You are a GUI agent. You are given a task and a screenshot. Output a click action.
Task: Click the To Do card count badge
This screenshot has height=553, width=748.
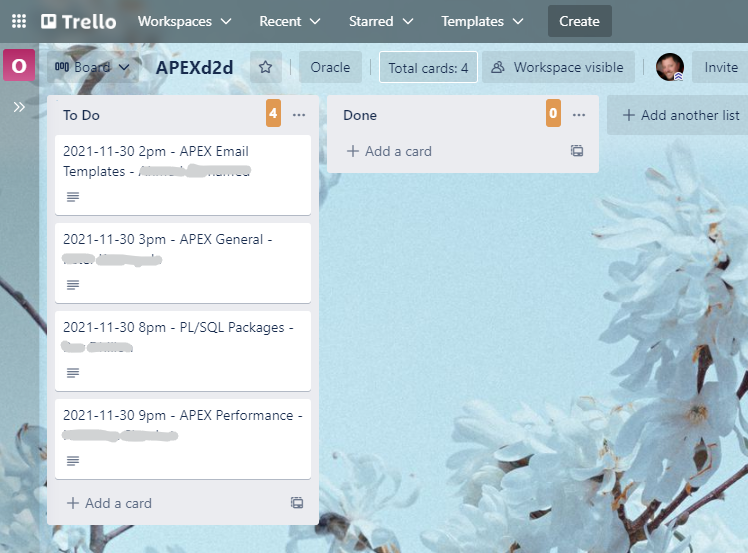pos(273,113)
